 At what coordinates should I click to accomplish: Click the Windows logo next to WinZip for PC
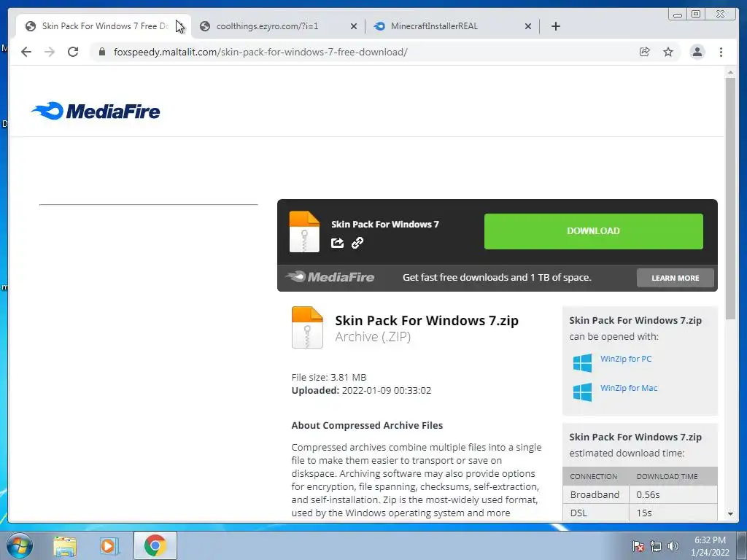click(x=582, y=363)
